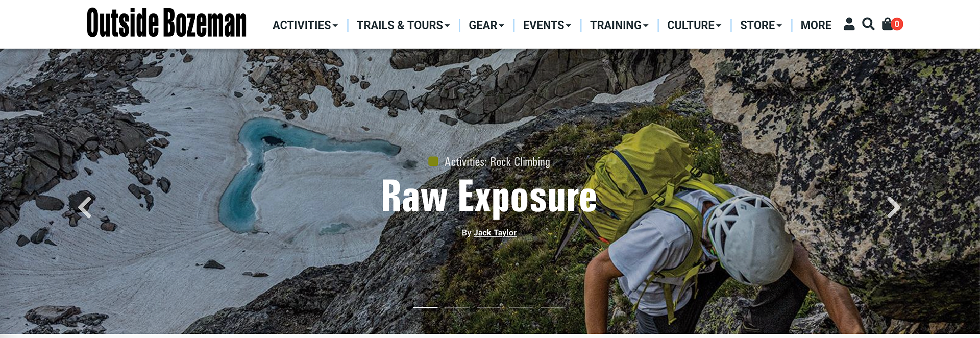
Task: Expand the Activities dropdown menu
Action: [x=305, y=25]
